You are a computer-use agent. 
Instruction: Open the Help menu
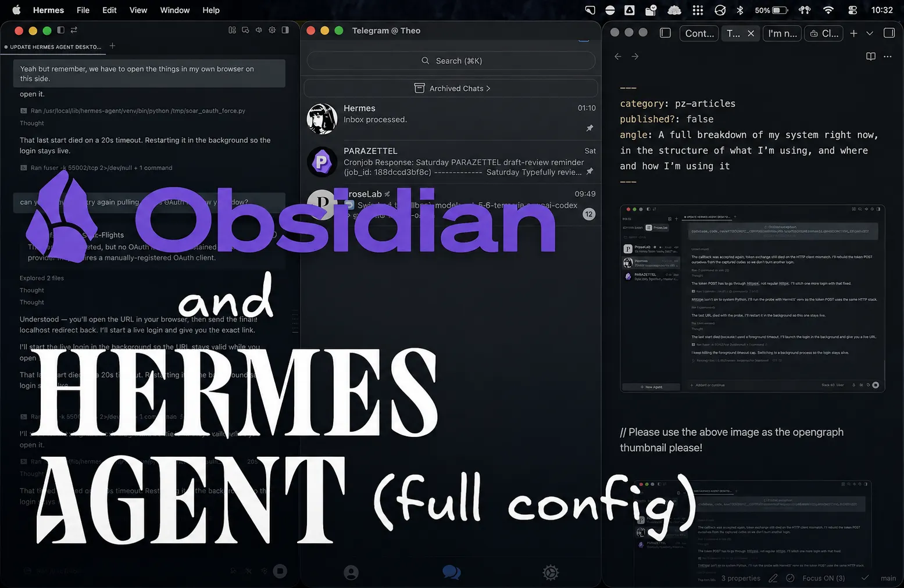point(211,10)
